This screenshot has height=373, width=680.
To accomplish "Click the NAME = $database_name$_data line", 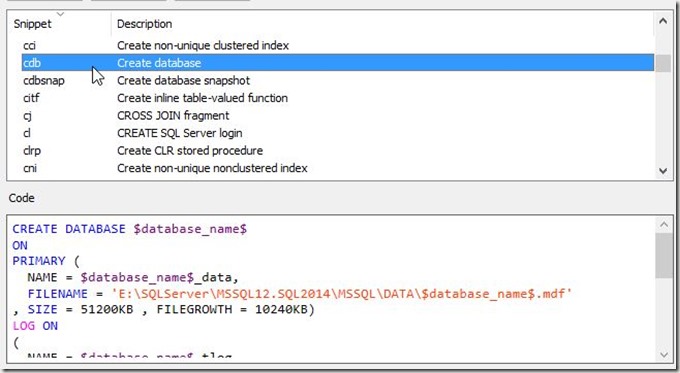I will [133, 278].
